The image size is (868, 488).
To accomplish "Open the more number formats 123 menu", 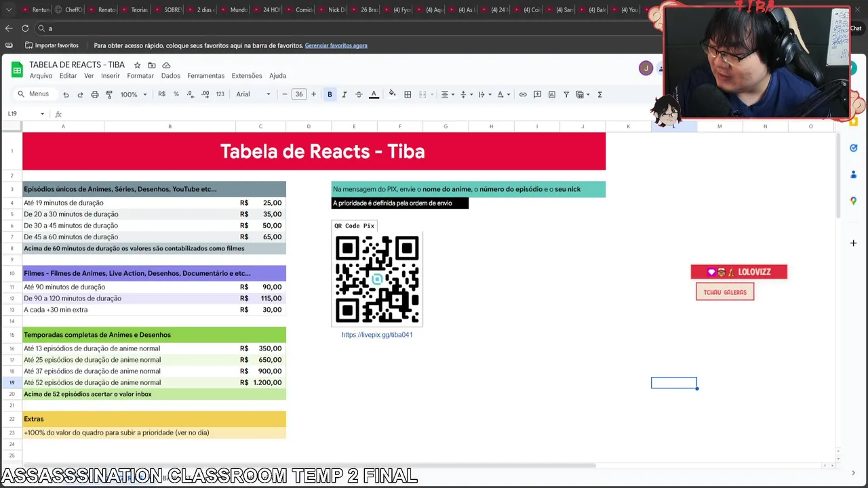I will coord(220,94).
